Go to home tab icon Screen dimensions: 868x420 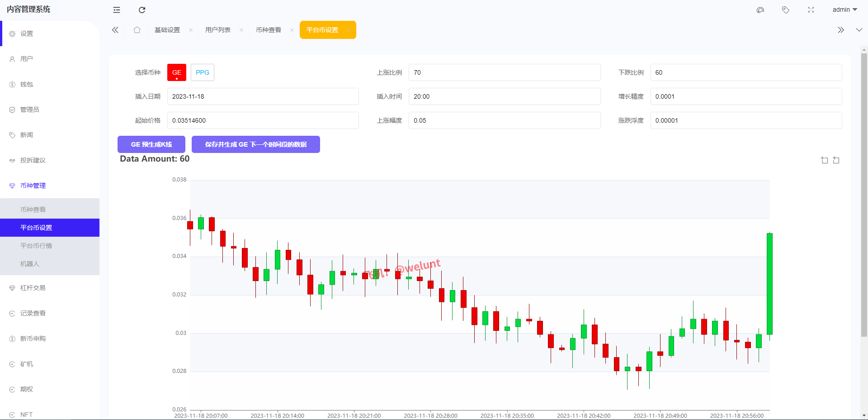point(137,30)
